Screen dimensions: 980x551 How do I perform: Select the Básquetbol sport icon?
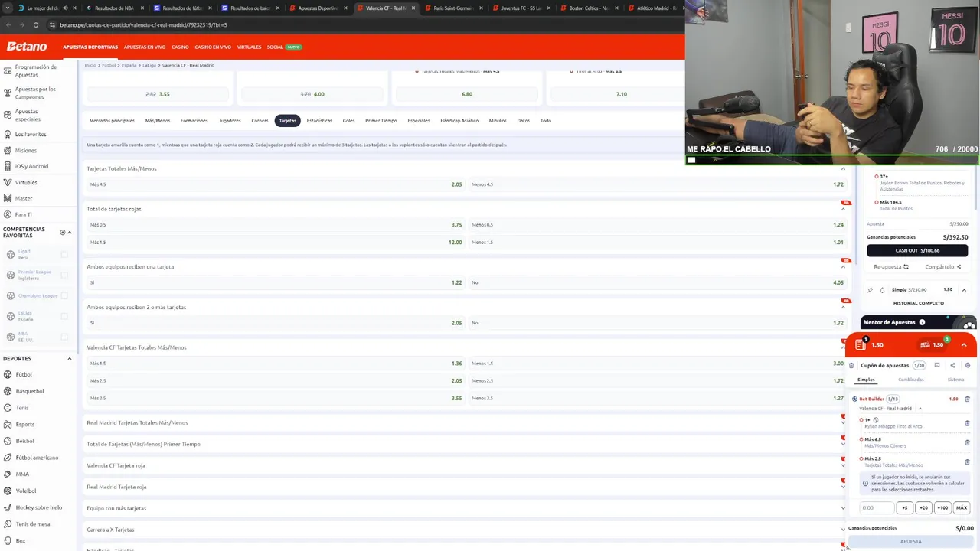8,391
